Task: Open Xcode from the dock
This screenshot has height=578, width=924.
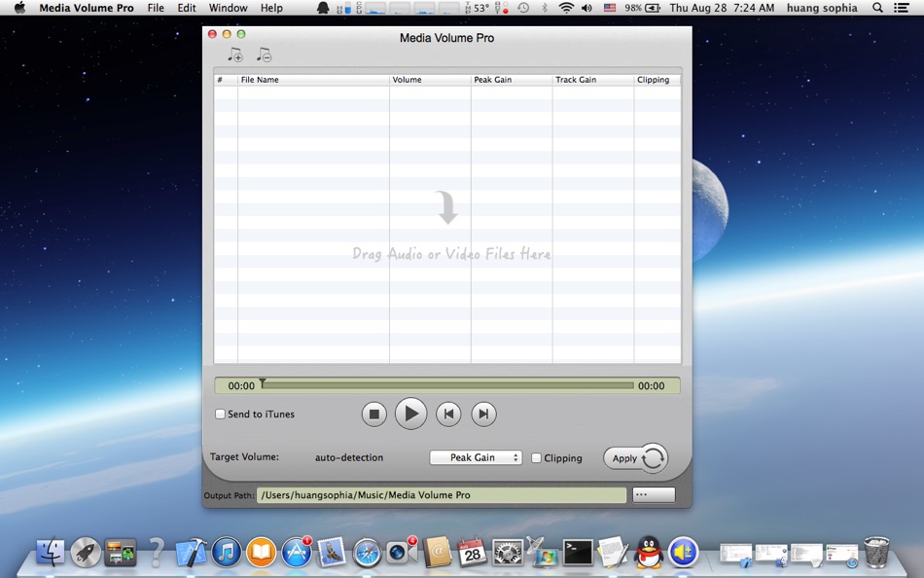Action: pos(191,553)
